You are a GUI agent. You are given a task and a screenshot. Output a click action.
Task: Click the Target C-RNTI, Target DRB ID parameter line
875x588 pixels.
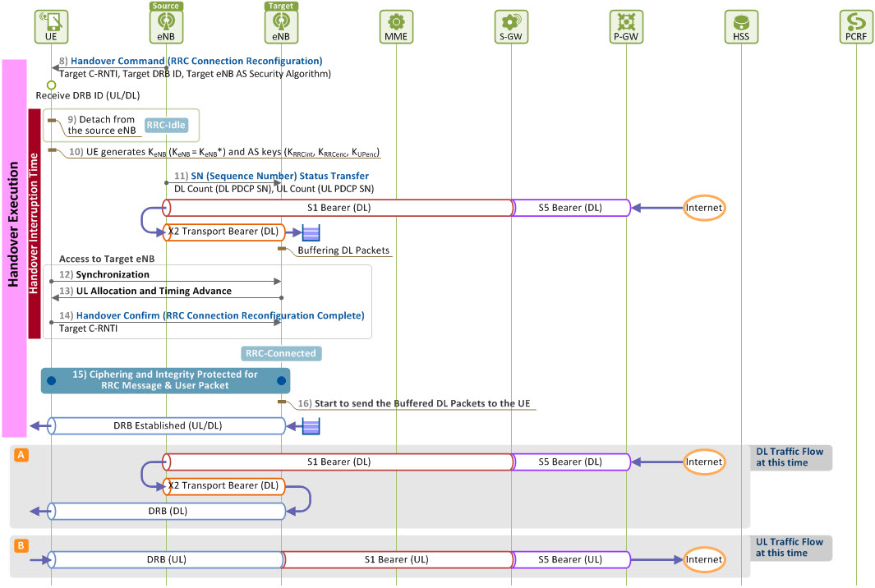coord(195,74)
